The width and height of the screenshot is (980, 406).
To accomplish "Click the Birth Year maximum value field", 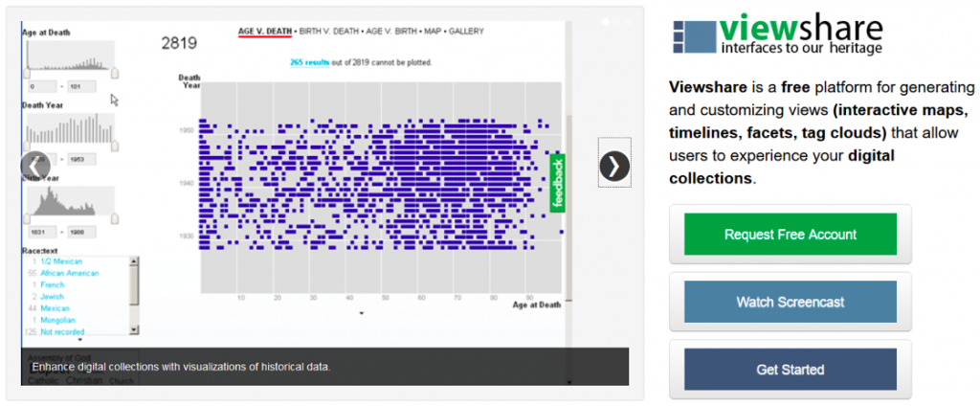I will (84, 232).
